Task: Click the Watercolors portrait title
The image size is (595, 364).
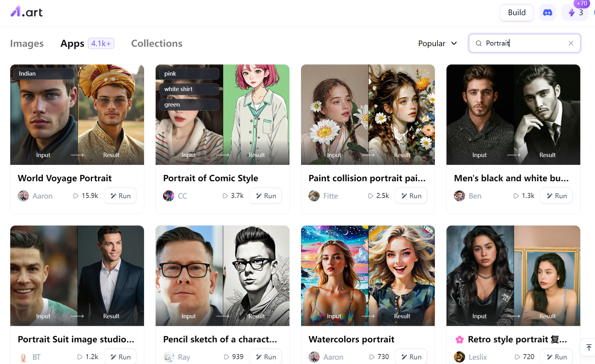Action: click(352, 339)
